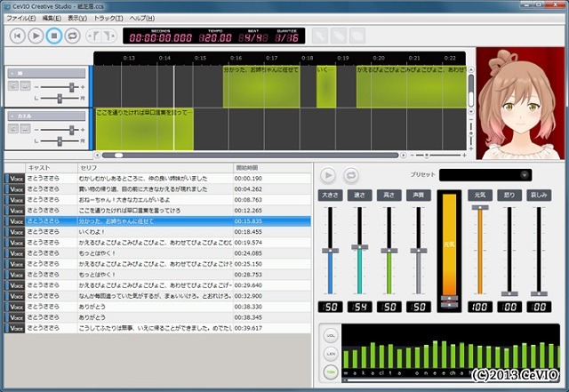The width and height of the screenshot is (569, 392).
Task: Collapse the カエル track header
Action: pyautogui.click(x=11, y=116)
